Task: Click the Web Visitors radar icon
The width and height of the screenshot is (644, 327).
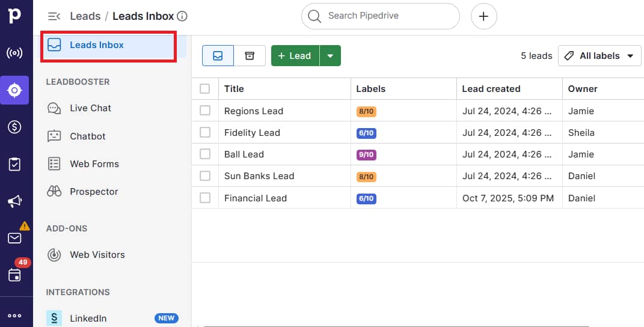Action: [x=54, y=255]
